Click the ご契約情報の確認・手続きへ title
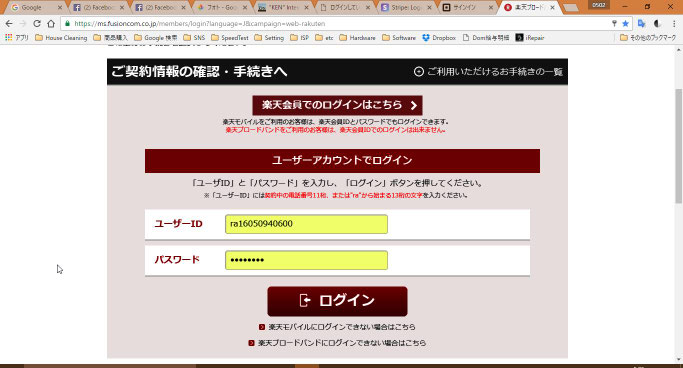This screenshot has height=368, width=683. tap(199, 71)
